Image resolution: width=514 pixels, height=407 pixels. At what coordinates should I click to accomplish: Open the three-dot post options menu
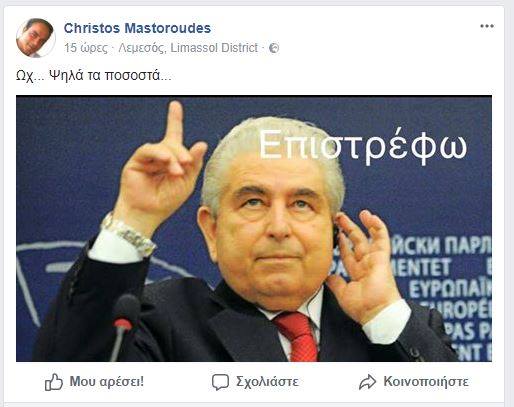(x=487, y=26)
